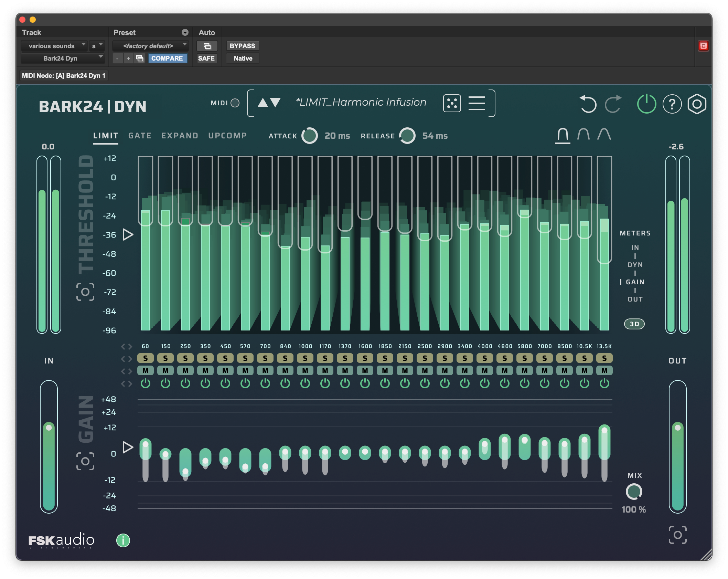The image size is (728, 579).
Task: Click the output target icon at bottom right
Action: (677, 535)
